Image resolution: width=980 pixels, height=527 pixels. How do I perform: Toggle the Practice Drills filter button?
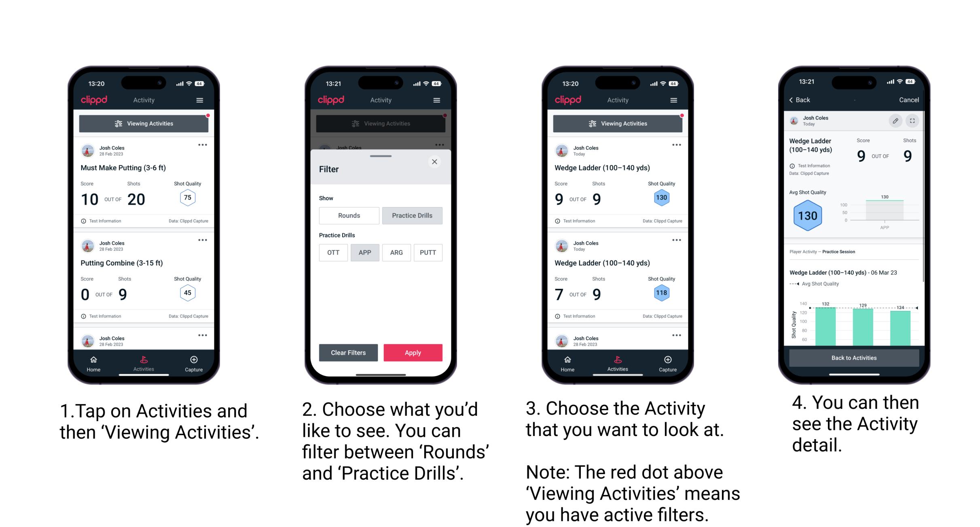point(413,216)
